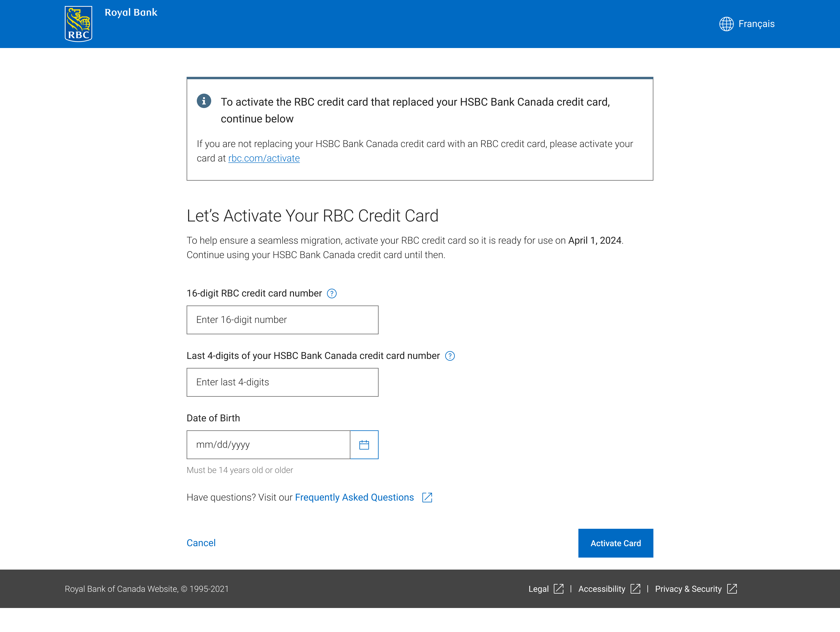
Task: Click the mm/dd/yyyy date of birth field
Action: (268, 445)
